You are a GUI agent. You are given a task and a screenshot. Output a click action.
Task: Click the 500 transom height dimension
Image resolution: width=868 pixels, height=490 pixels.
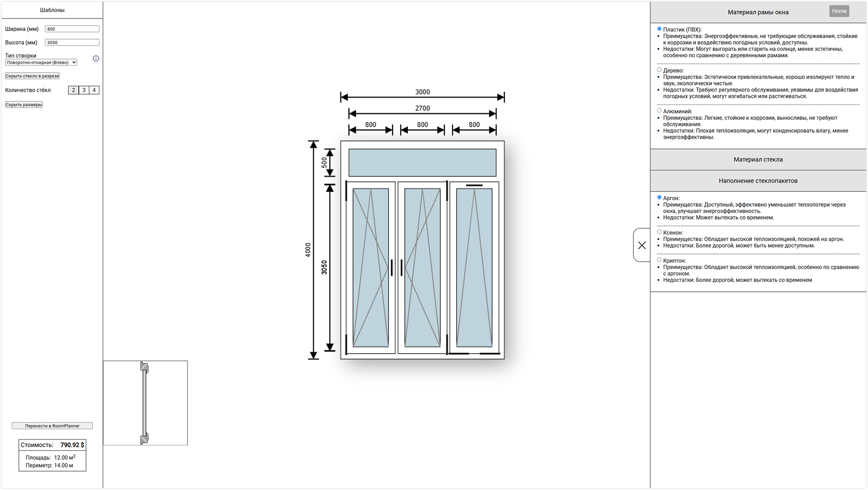(324, 163)
